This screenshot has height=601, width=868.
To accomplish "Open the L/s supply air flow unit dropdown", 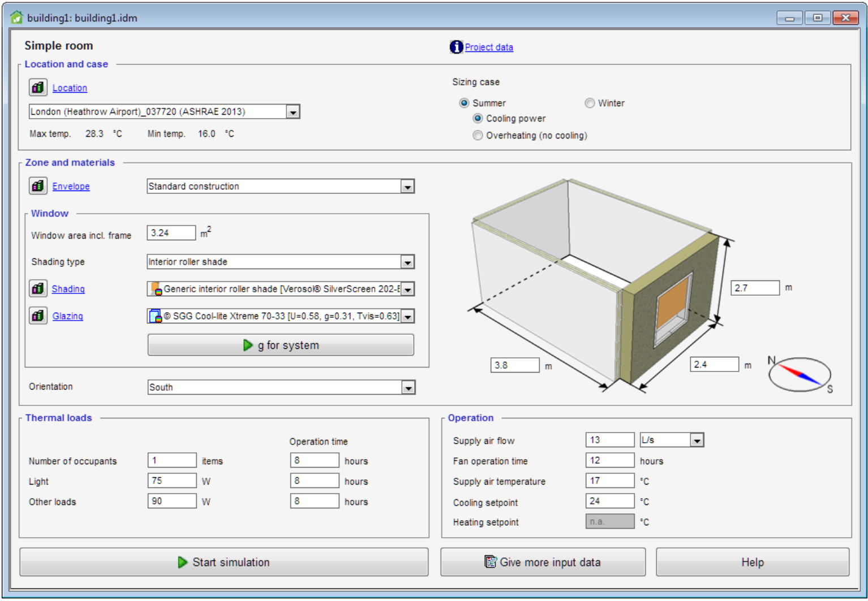I will point(697,440).
